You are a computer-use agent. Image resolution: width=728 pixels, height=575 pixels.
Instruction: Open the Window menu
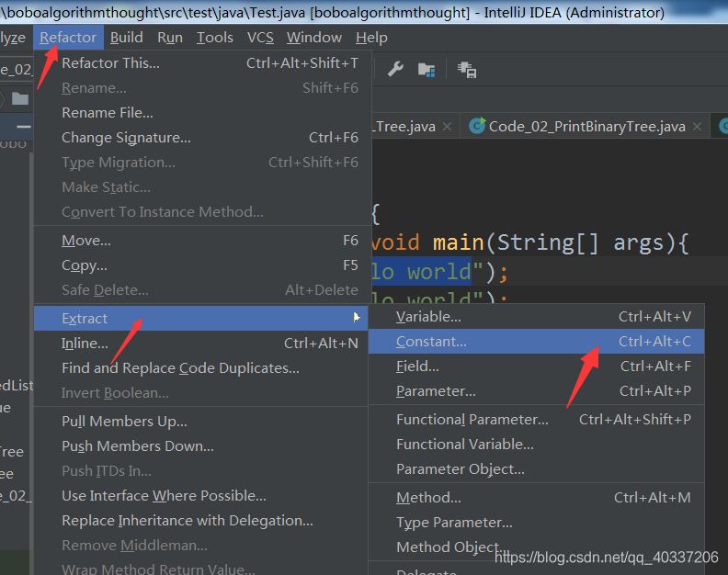(314, 37)
